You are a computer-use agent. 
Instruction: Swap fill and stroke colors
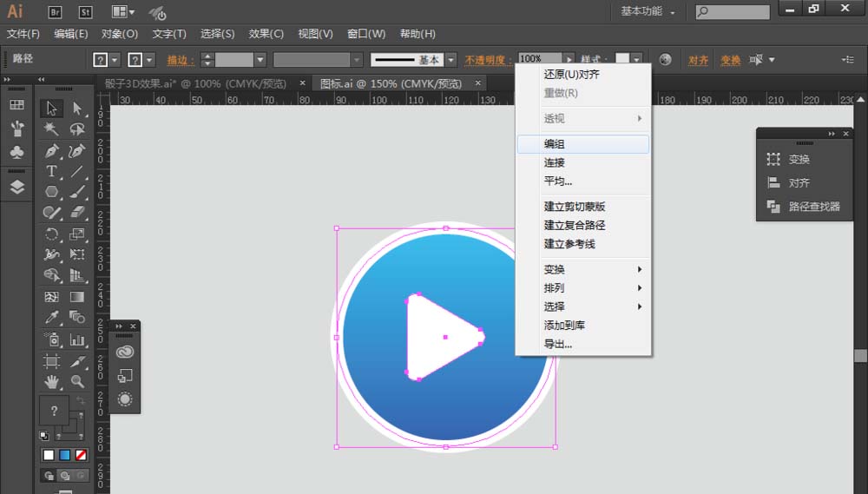click(x=80, y=400)
